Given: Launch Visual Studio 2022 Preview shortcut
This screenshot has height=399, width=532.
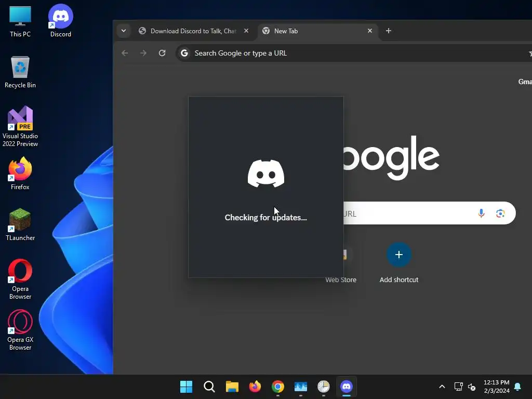Looking at the screenshot, I should click(x=20, y=126).
